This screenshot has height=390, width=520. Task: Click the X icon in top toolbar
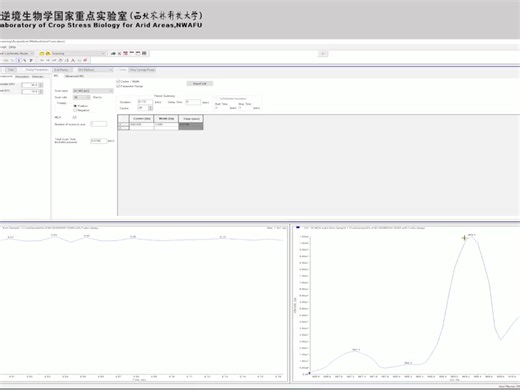tap(119, 53)
